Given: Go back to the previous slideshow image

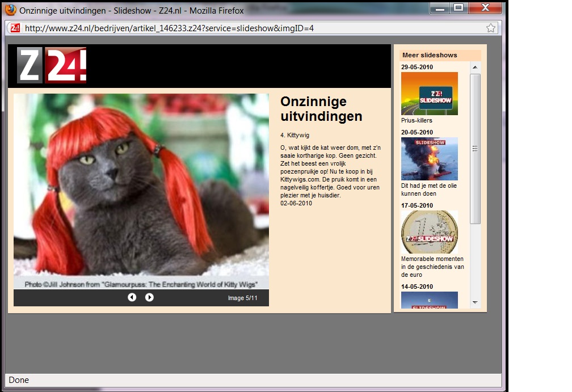Looking at the screenshot, I should point(132,297).
